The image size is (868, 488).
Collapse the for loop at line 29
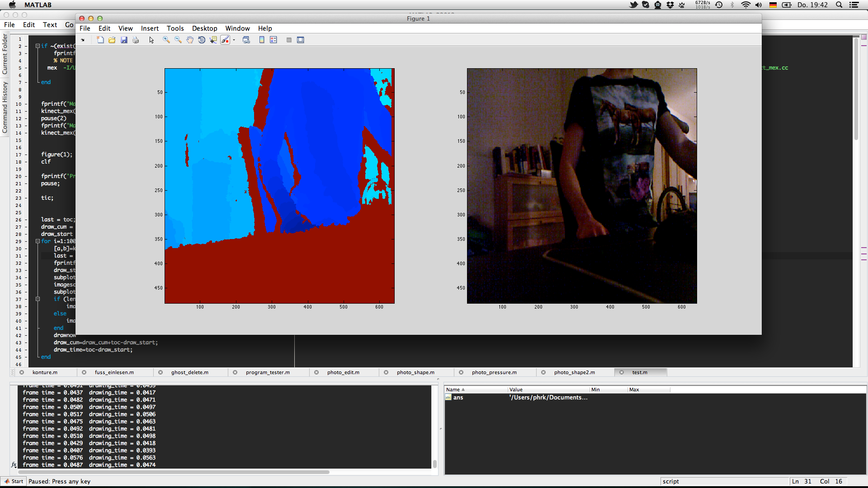click(x=38, y=241)
